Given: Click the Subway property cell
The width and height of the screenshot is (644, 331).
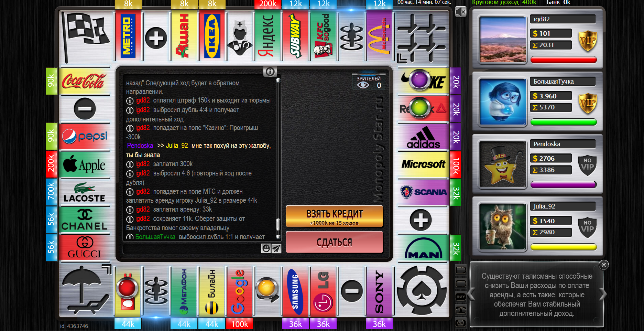Looking at the screenshot, I should 296,36.
